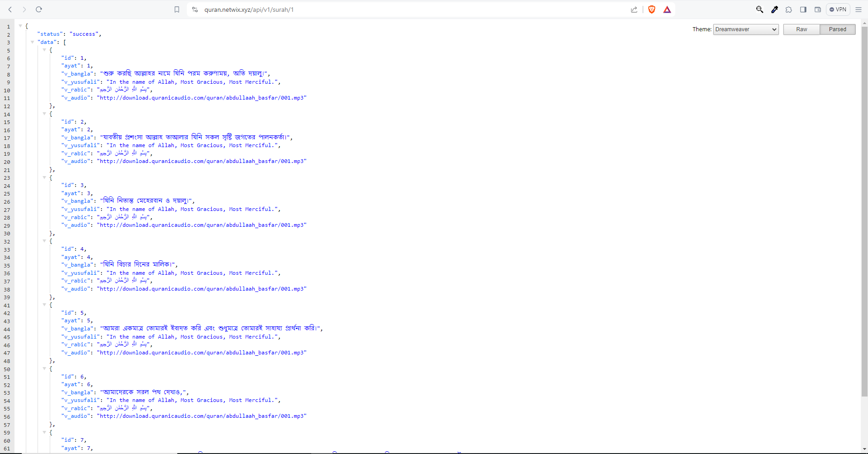Open v_audio link on line 20
Image resolution: width=868 pixels, height=454 pixels.
pos(201,161)
